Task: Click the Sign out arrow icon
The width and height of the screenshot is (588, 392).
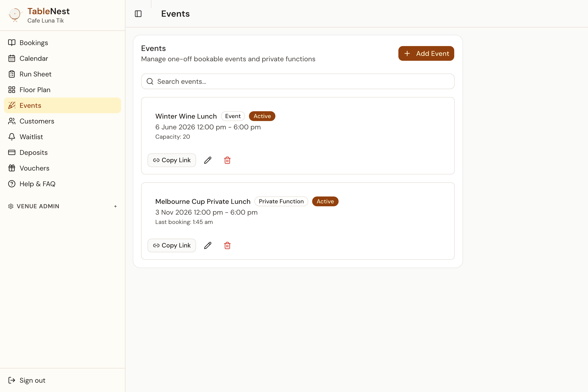Action: point(12,380)
